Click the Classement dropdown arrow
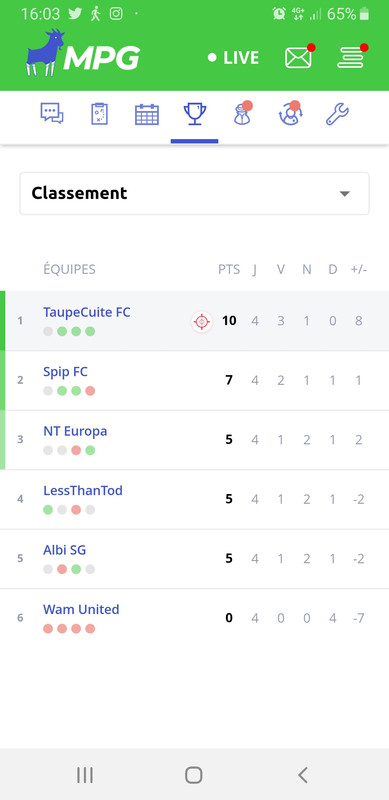This screenshot has height=800, width=389. tap(345, 194)
